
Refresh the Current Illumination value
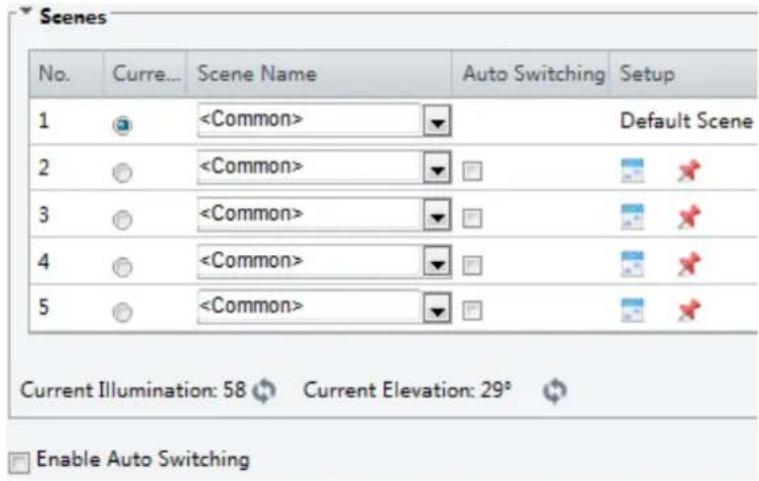tap(264, 390)
